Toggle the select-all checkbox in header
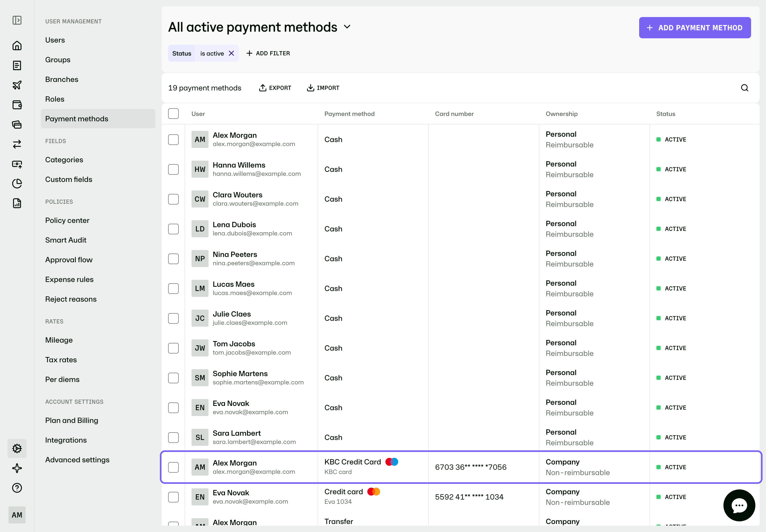This screenshot has height=532, width=766. coord(173,114)
